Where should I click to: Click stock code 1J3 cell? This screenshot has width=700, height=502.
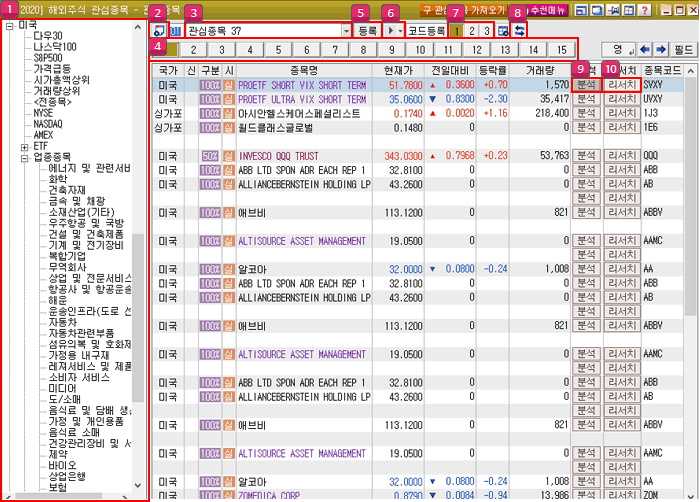coord(662,113)
